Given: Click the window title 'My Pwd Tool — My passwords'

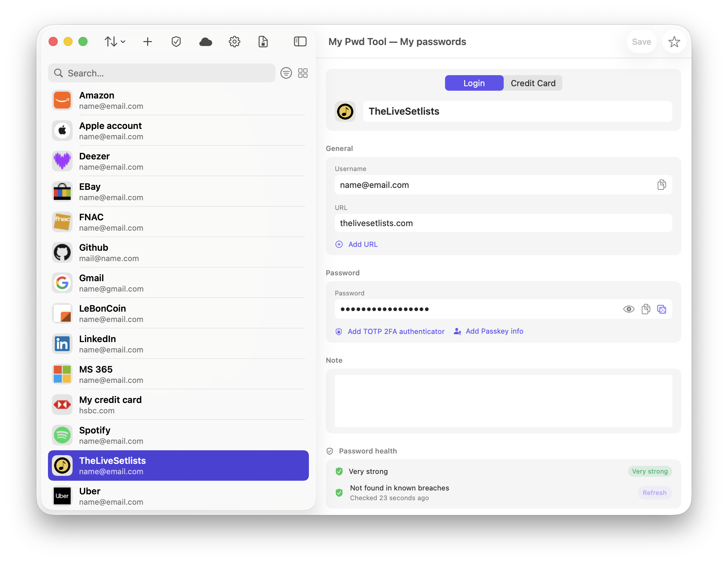Looking at the screenshot, I should click(397, 42).
